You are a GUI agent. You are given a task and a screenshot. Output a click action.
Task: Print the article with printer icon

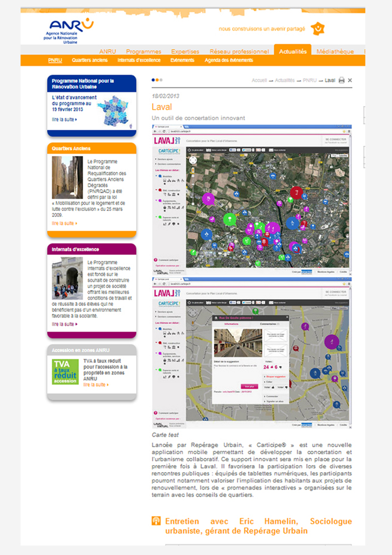tap(341, 80)
